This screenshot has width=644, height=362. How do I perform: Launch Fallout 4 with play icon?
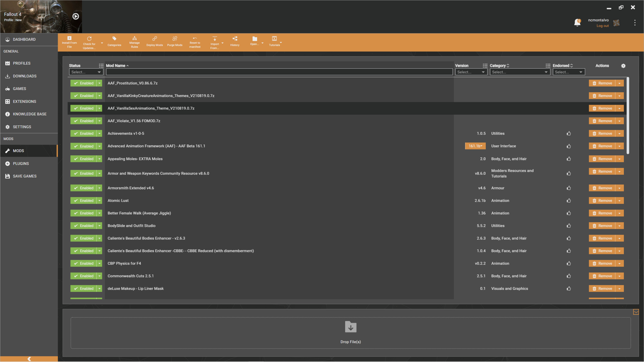click(x=76, y=16)
